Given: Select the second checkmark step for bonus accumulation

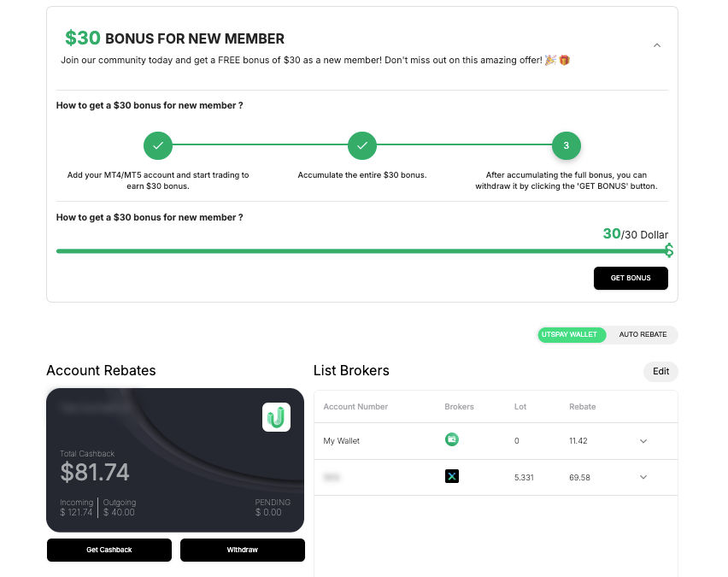Looking at the screenshot, I should pos(362,145).
